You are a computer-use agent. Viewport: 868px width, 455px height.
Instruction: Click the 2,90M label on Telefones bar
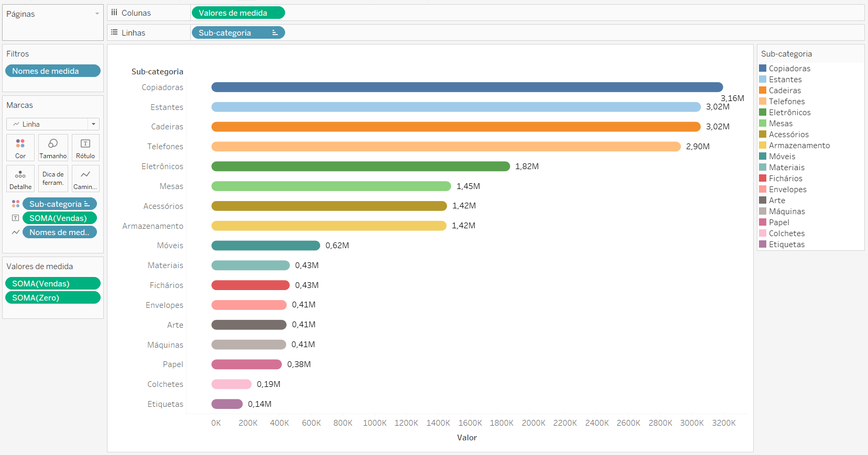pos(698,146)
